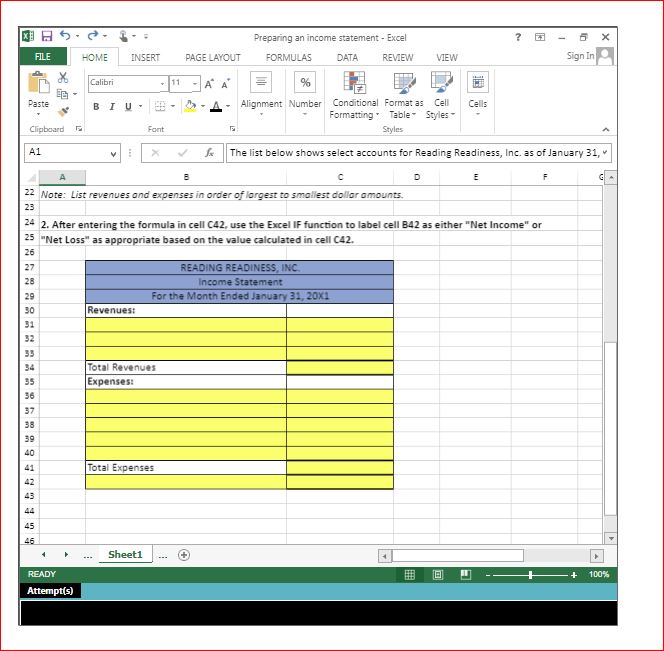664x651 pixels.
Task: Select cell C42 in the income statement
Action: tap(340, 482)
